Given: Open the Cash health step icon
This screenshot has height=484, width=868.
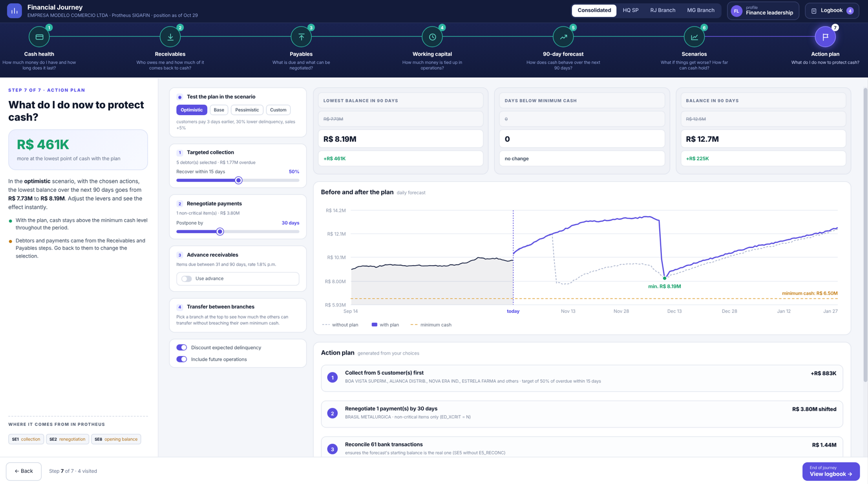Looking at the screenshot, I should tap(39, 37).
